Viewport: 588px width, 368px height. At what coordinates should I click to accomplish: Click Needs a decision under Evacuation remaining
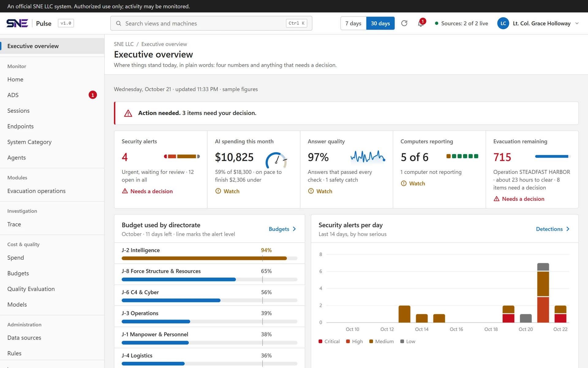(519, 199)
